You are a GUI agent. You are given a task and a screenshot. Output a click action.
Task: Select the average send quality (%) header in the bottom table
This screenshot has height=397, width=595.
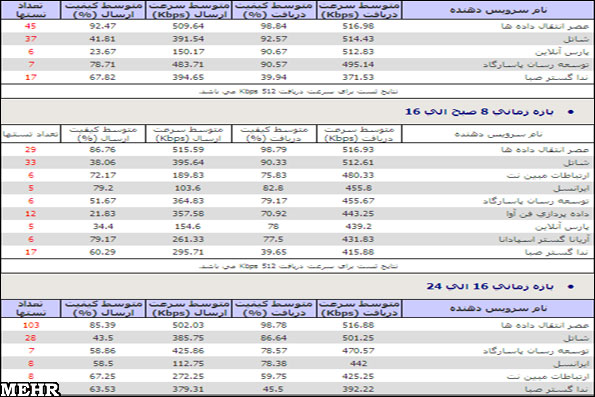pos(103,309)
